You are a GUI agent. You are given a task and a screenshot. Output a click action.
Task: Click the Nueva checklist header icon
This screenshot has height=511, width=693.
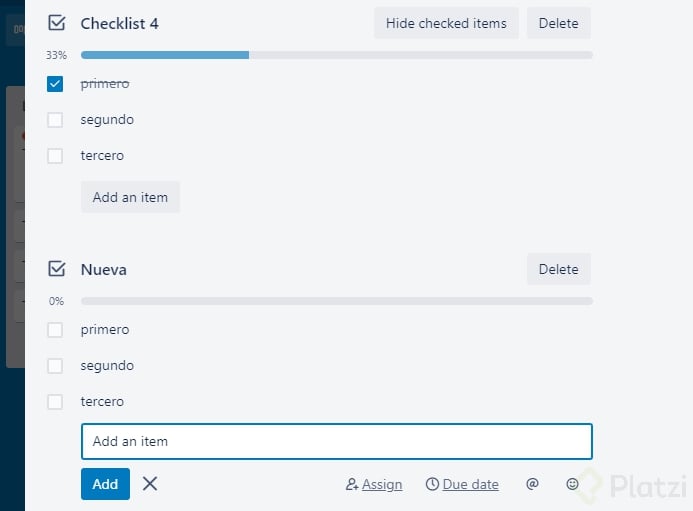(x=56, y=269)
